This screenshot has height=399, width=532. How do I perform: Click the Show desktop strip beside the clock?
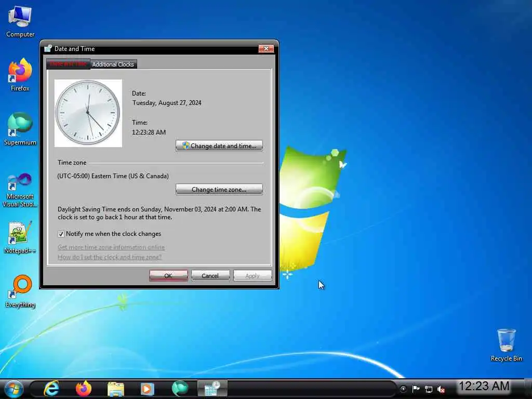click(x=528, y=389)
